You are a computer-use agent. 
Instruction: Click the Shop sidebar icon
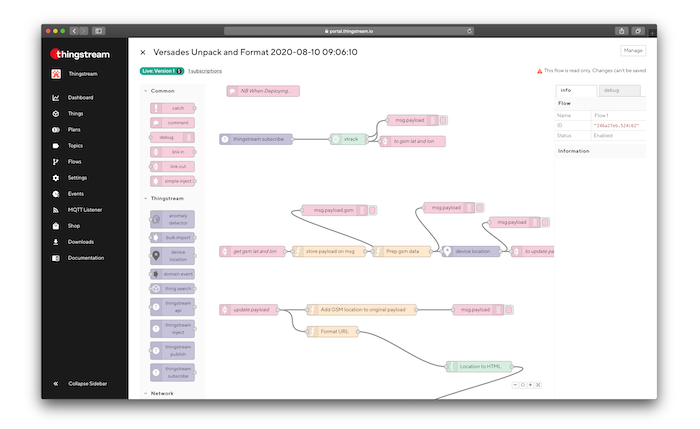pyautogui.click(x=55, y=225)
